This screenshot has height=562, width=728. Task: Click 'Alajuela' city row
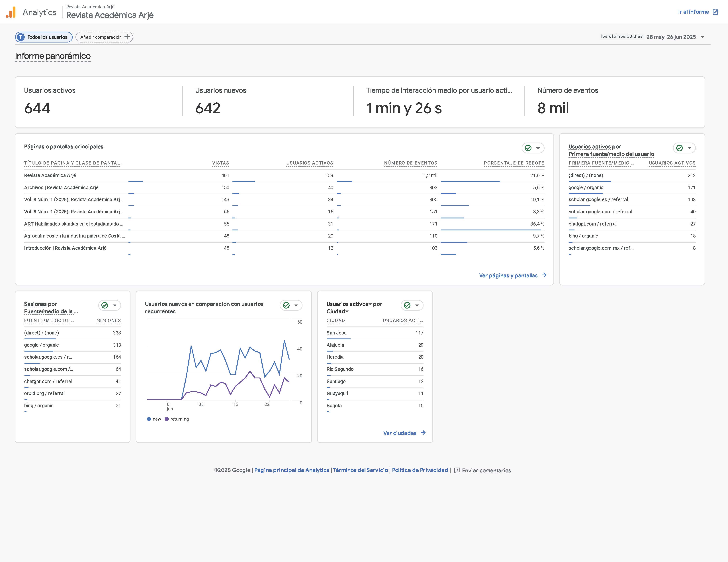[x=375, y=345]
